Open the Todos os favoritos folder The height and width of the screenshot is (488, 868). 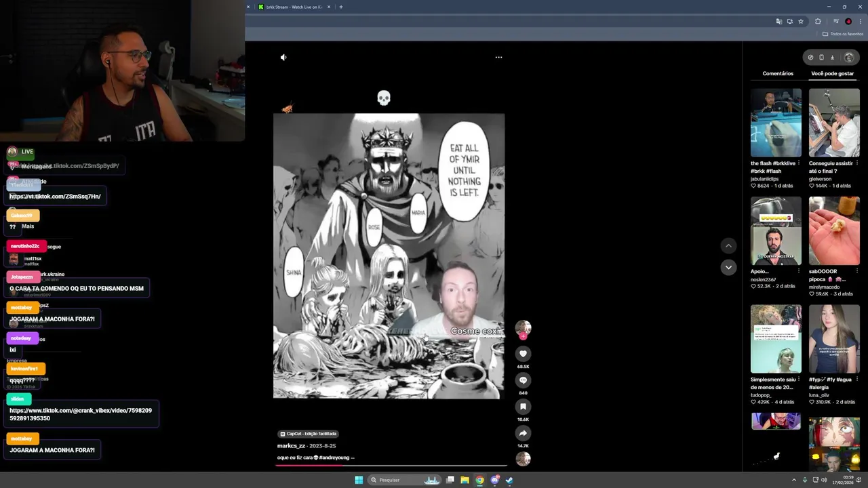pos(843,34)
